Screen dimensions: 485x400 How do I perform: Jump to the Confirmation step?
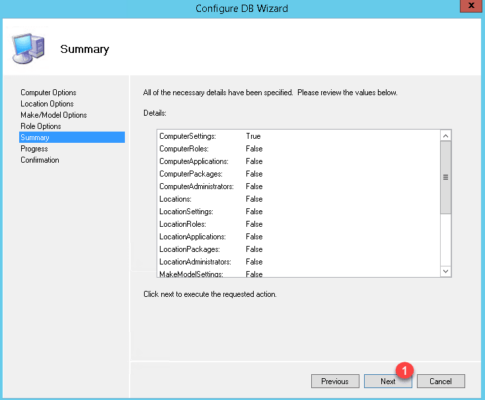[x=40, y=160]
